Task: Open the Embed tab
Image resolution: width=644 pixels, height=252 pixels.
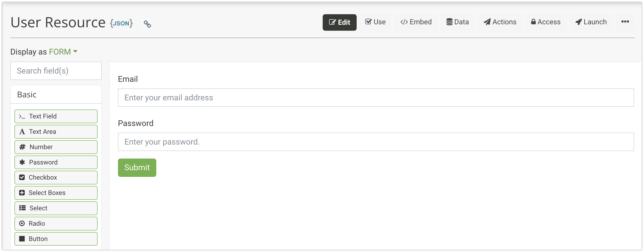Action: (416, 22)
